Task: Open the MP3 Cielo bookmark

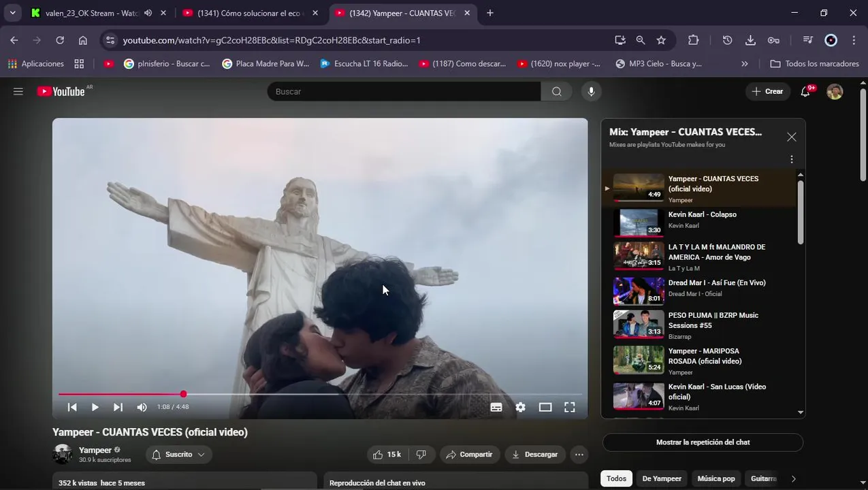Action: click(658, 63)
